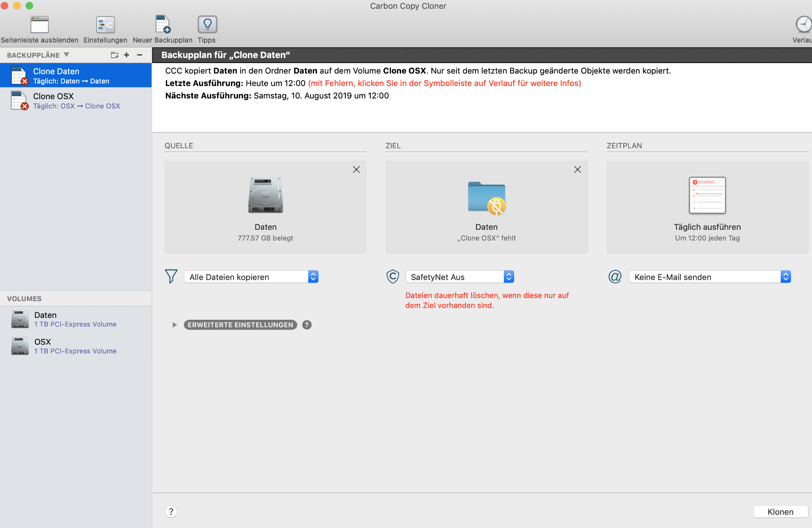
Task: Click the Daten label under destination folder
Action: [487, 227]
